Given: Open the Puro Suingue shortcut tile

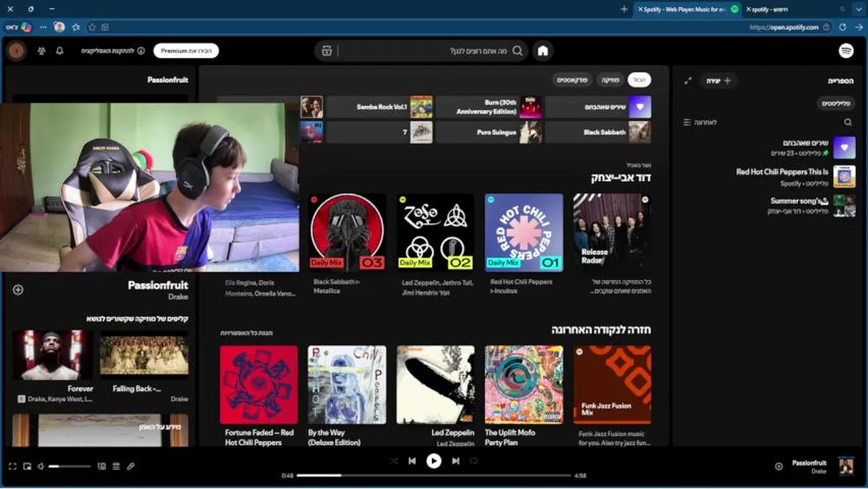Looking at the screenshot, I should click(489, 132).
